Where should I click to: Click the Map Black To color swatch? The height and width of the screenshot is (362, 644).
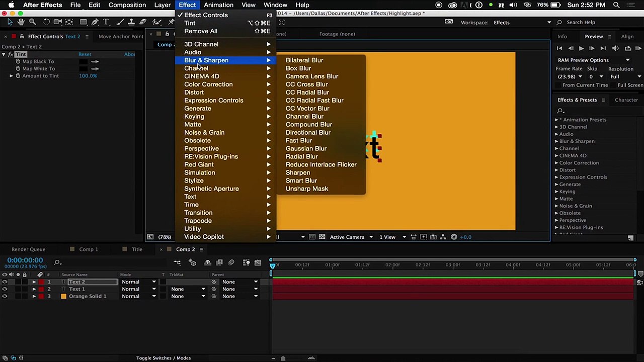[83, 62]
